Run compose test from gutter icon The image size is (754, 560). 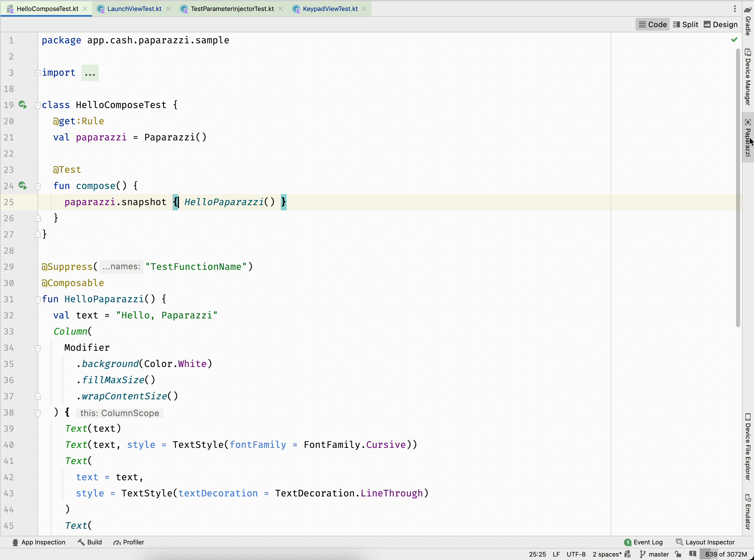coord(23,186)
